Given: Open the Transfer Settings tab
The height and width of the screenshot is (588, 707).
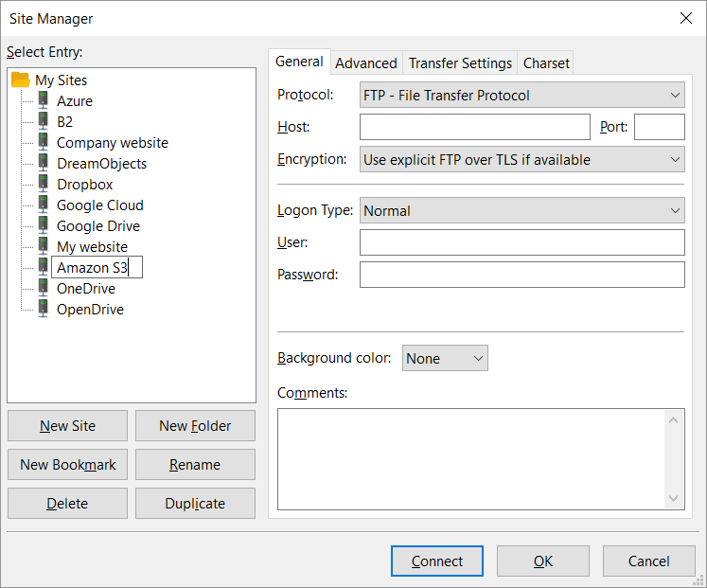Looking at the screenshot, I should tap(460, 63).
